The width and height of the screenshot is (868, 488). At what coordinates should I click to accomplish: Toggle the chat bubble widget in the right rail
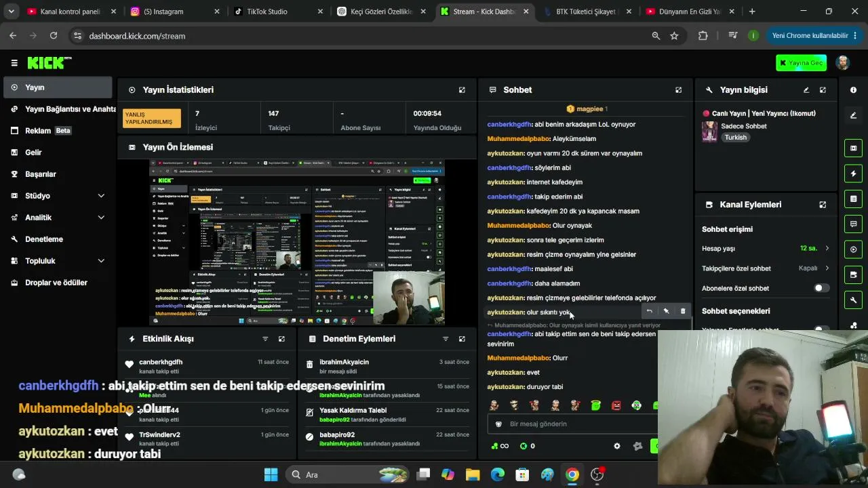pyautogui.click(x=853, y=224)
